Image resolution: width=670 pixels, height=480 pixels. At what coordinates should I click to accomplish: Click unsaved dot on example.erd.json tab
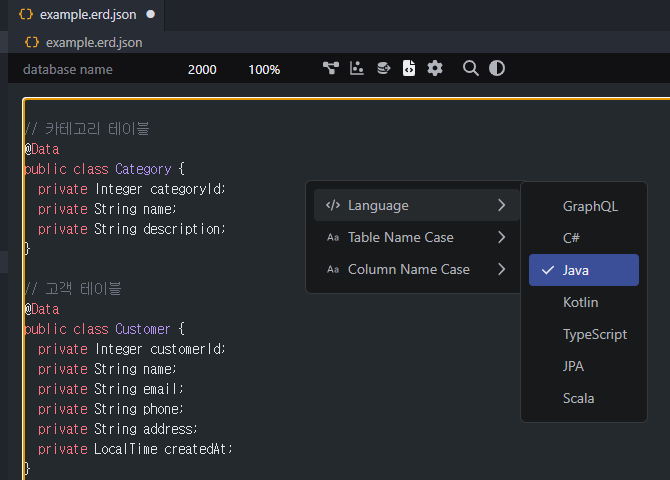coord(150,14)
